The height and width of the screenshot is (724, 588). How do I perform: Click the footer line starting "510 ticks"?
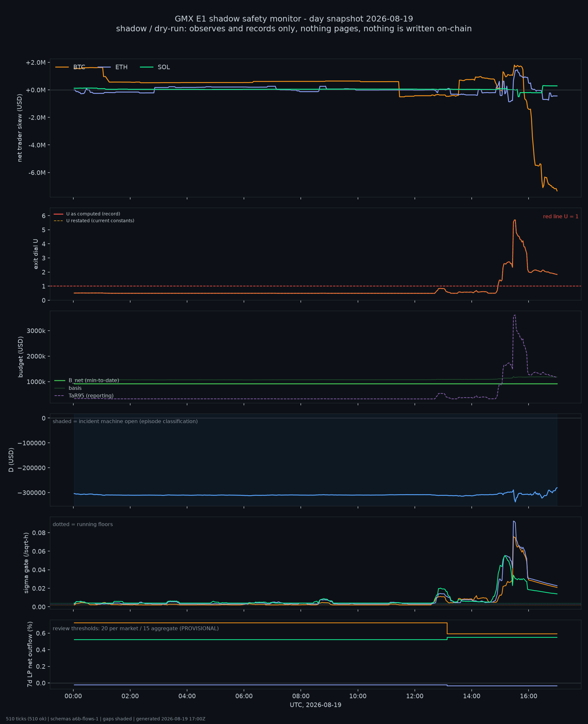point(106,719)
